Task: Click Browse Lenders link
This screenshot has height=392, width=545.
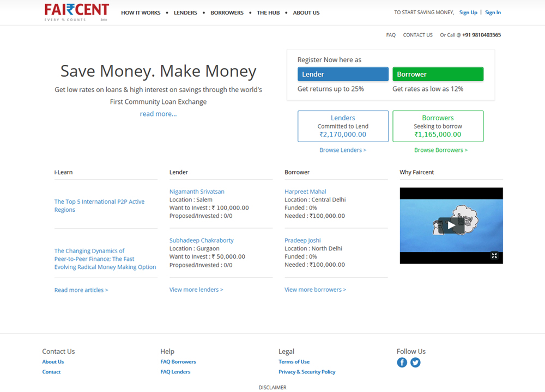Action: 343,150
